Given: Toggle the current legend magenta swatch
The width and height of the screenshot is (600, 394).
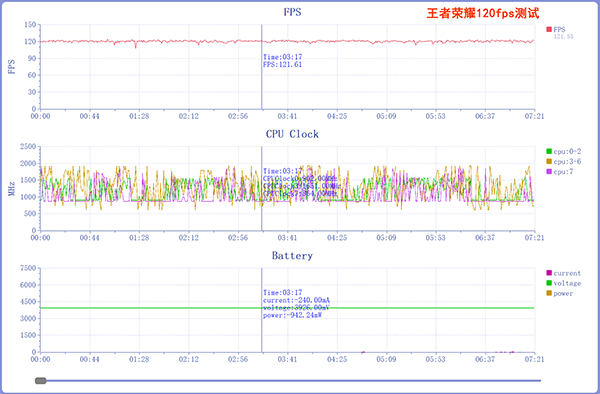Looking at the screenshot, I should (549, 273).
